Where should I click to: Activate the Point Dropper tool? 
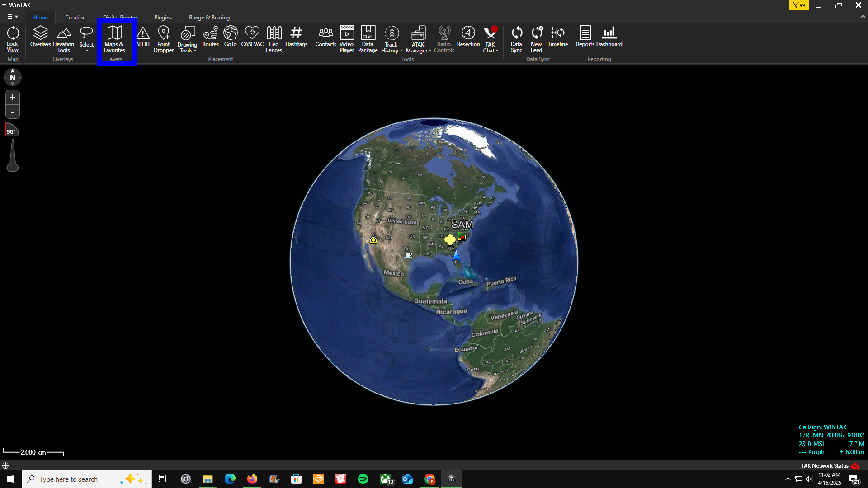click(x=164, y=39)
